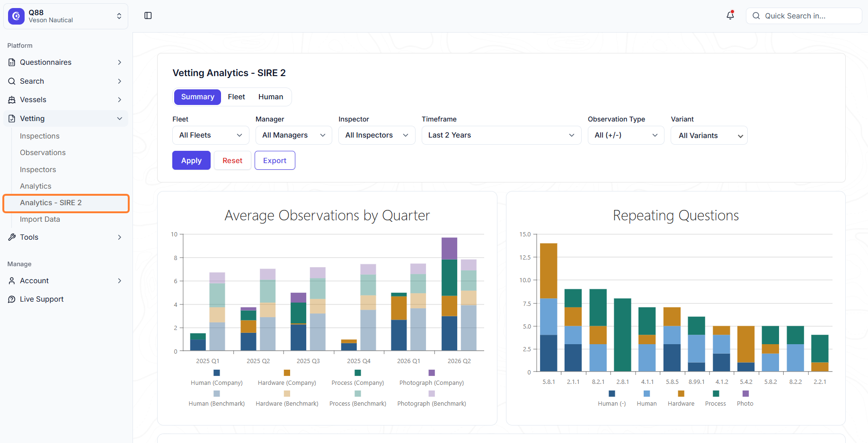Toggle Hardware (Company) legend swatch
The width and height of the screenshot is (868, 443).
click(287, 373)
